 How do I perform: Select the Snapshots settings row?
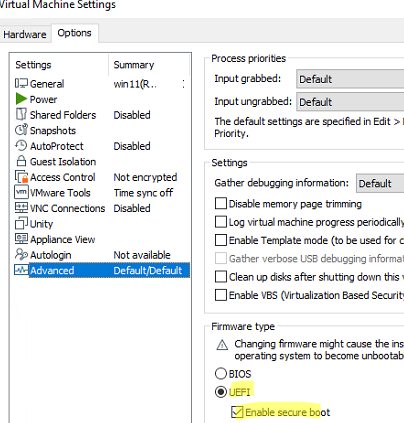[x=102, y=130]
